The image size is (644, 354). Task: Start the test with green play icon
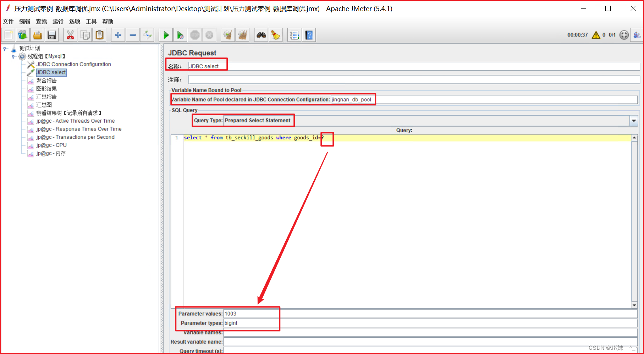coord(166,35)
